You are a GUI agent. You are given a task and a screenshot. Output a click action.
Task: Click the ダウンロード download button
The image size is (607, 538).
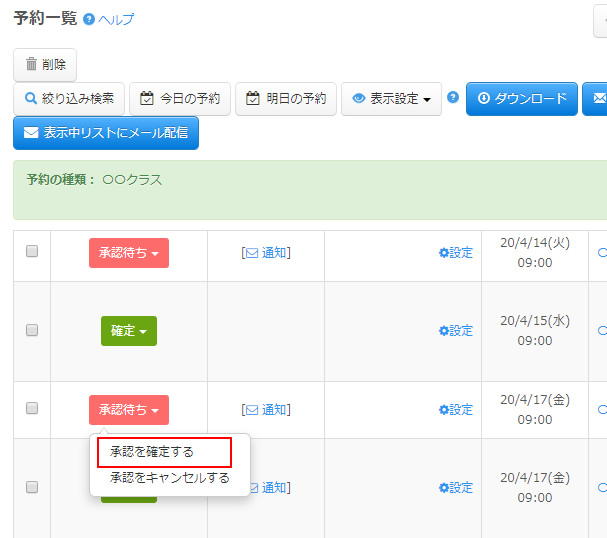521,99
